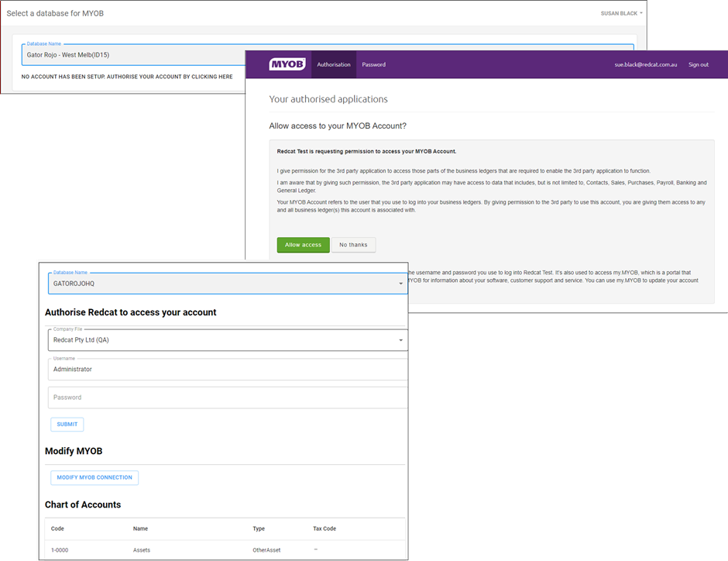Click the MYOB logo in purple header

tap(287, 64)
